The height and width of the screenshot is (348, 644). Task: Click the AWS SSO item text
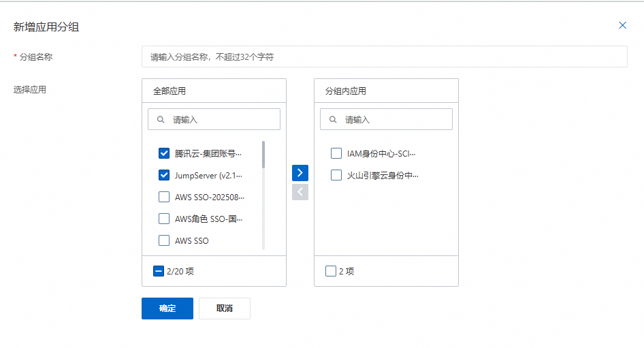192,241
